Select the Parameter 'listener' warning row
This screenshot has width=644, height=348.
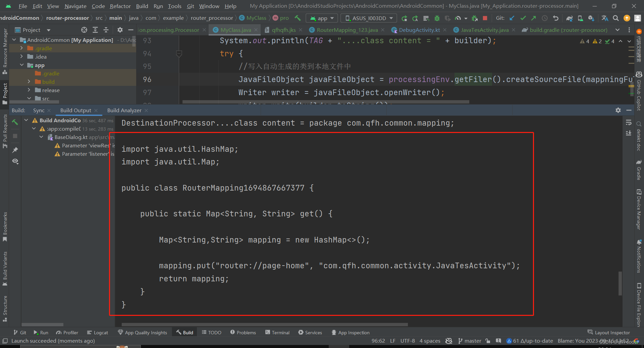[84, 154]
